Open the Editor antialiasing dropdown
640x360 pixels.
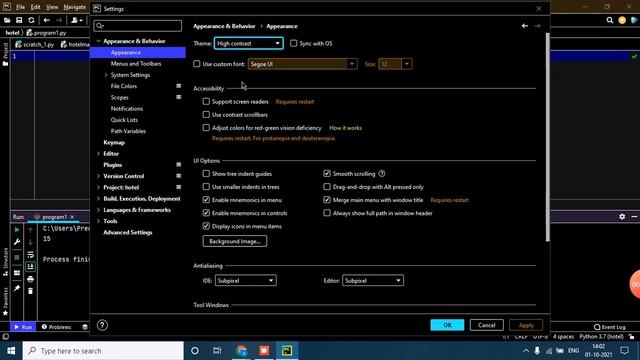click(x=373, y=280)
